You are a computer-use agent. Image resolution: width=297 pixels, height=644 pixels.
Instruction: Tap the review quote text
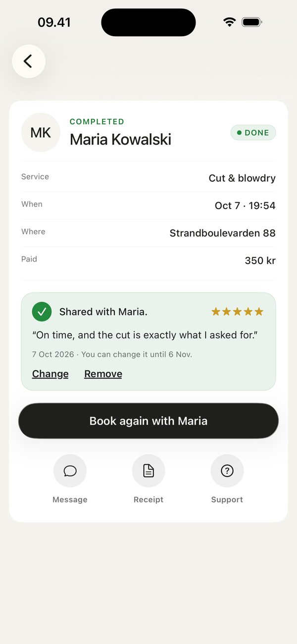coord(145,335)
